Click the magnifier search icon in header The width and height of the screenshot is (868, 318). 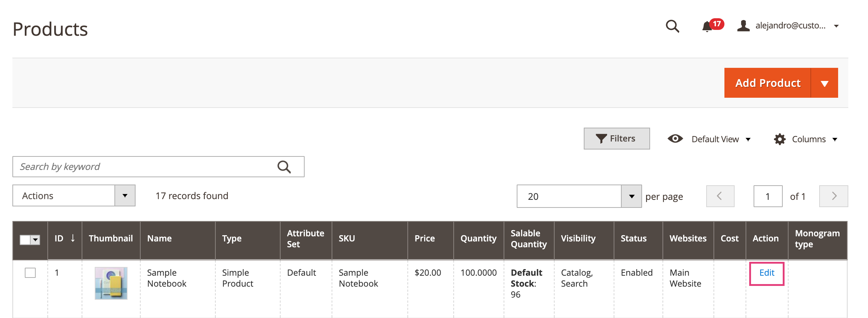(x=672, y=26)
